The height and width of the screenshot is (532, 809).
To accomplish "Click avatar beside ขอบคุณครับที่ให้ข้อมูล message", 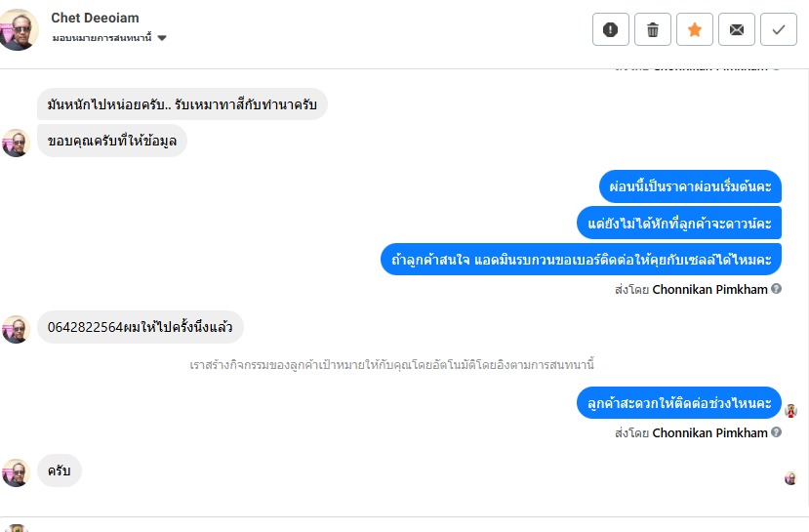I will click(16, 142).
